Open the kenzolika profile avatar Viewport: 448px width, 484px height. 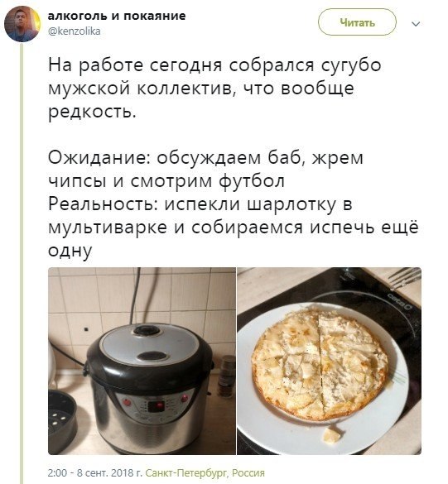[x=22, y=24]
